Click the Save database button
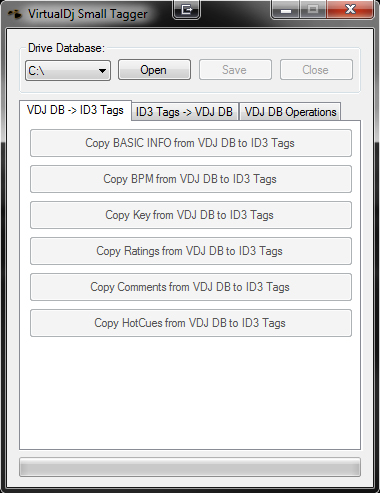380x493 pixels. [235, 70]
